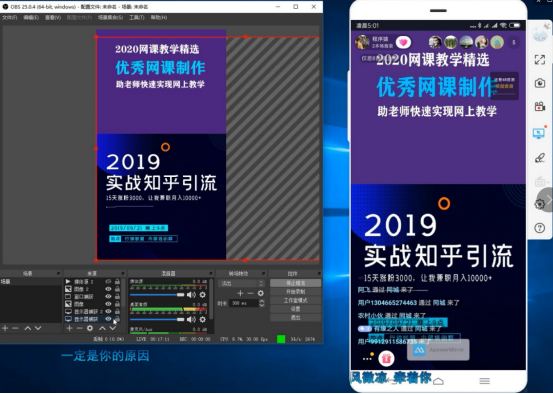
Task: Hide the 图像 source without a number
Action: [x=108, y=304]
